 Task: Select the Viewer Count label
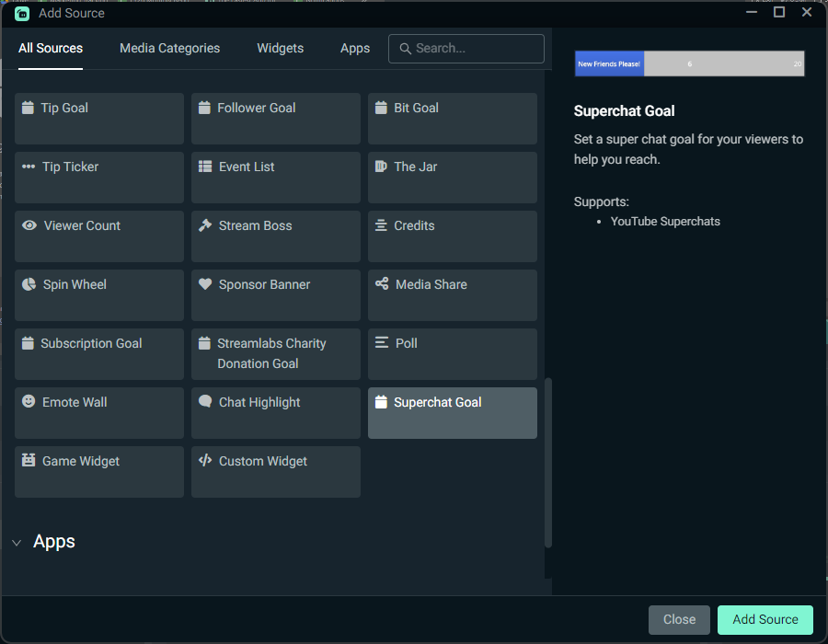pos(82,225)
